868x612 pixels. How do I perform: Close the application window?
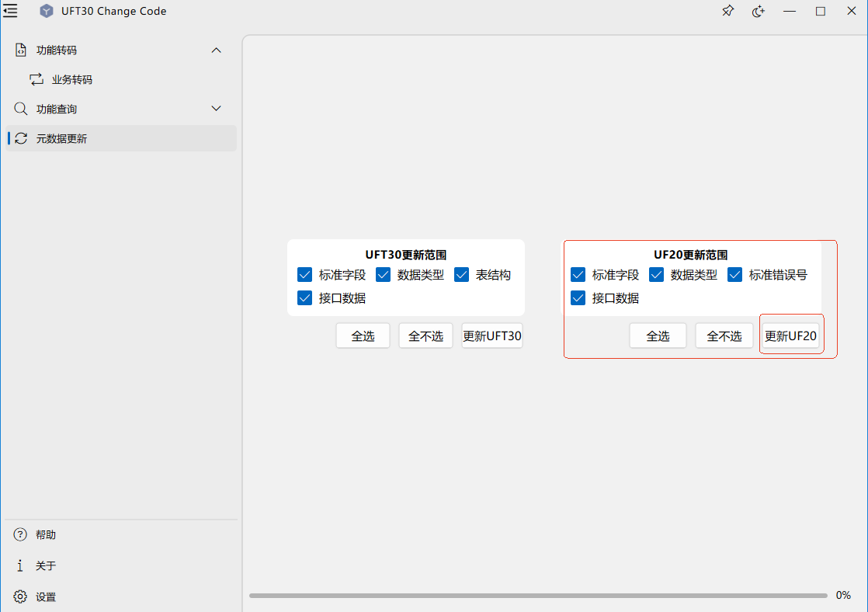click(x=852, y=11)
